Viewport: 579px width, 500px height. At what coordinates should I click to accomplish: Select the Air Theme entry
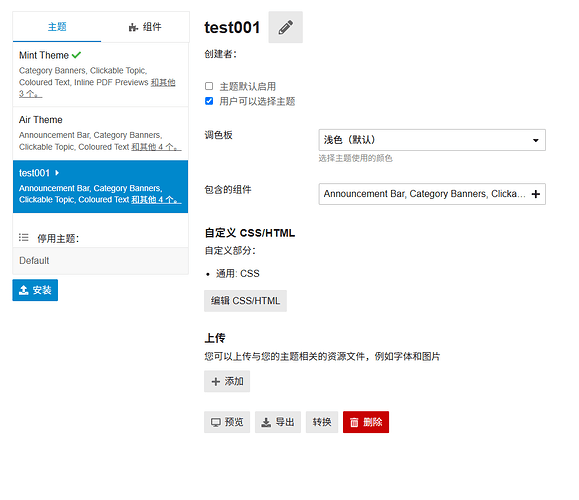[100, 134]
